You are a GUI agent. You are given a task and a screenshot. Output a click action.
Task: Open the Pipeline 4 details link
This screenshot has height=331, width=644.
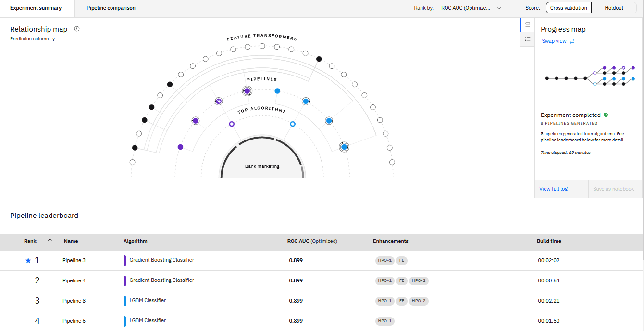point(74,280)
